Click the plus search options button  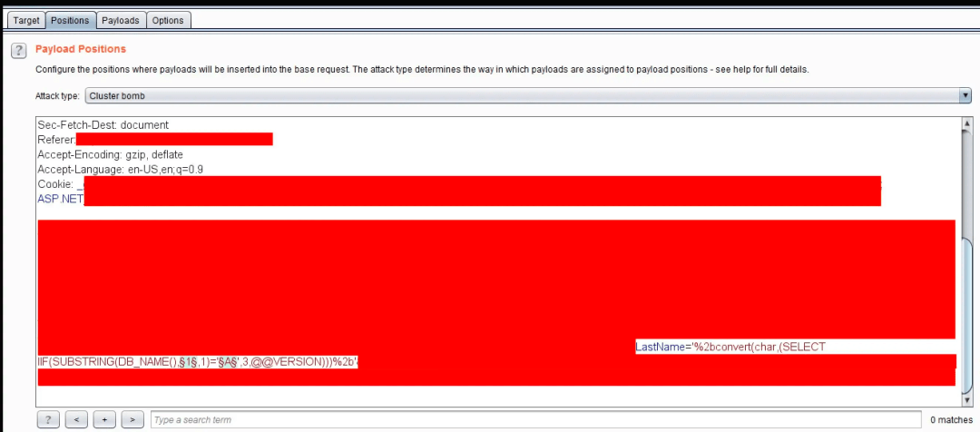tap(104, 419)
